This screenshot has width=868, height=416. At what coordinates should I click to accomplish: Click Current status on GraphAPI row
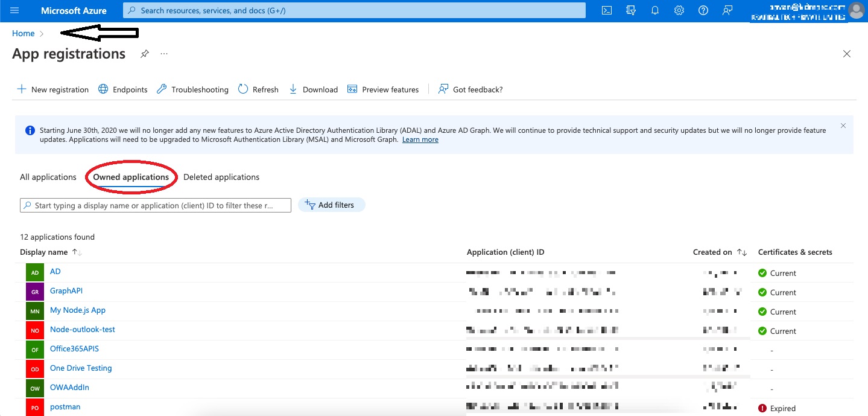pos(777,292)
